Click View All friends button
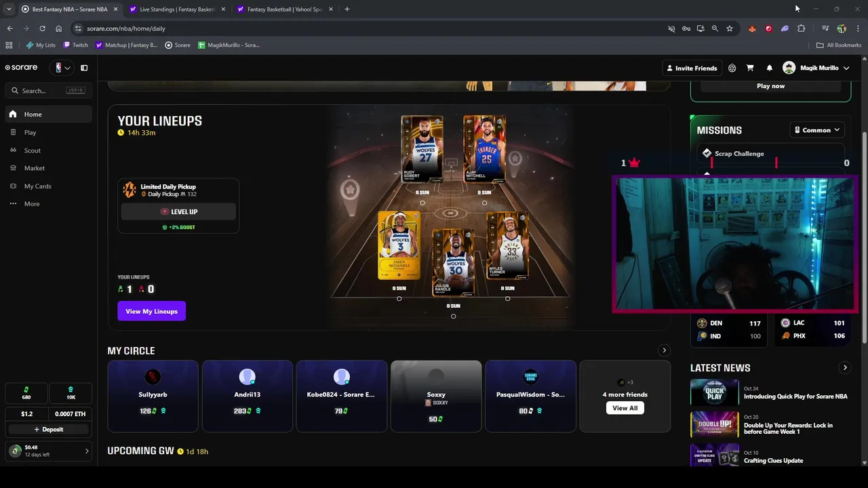868x488 pixels. tap(625, 408)
